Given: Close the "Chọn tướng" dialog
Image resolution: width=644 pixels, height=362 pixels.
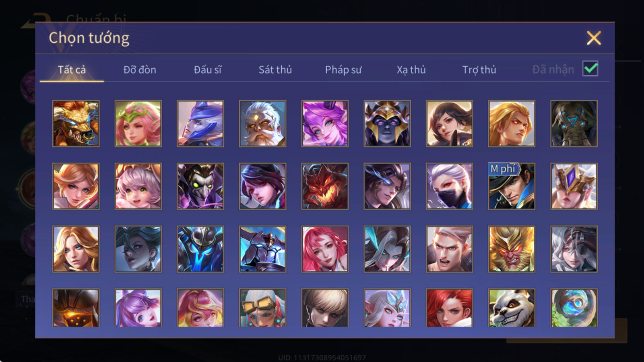Looking at the screenshot, I should tap(594, 38).
